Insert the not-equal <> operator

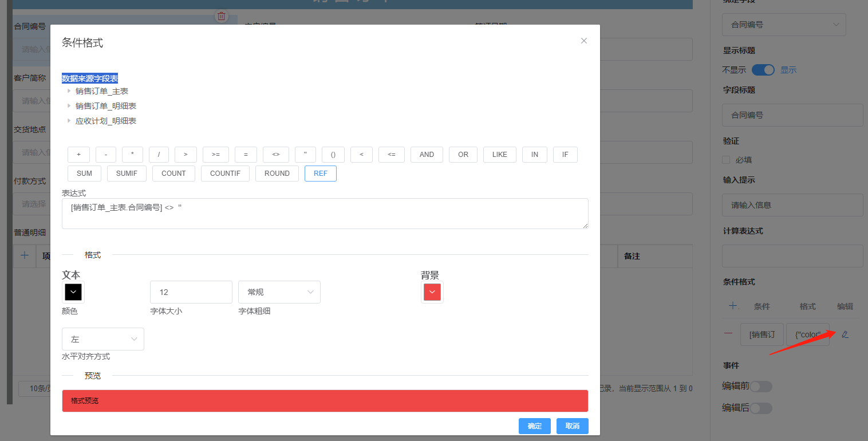(276, 155)
